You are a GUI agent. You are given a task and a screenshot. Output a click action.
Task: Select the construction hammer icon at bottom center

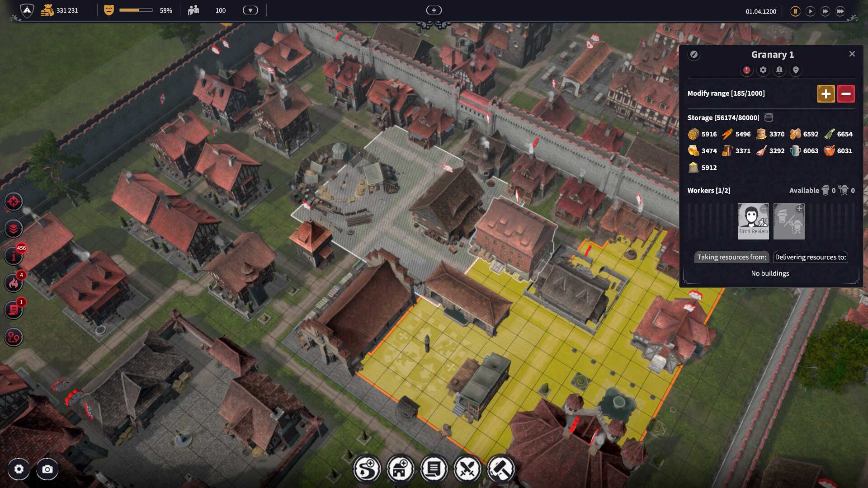coord(501,469)
